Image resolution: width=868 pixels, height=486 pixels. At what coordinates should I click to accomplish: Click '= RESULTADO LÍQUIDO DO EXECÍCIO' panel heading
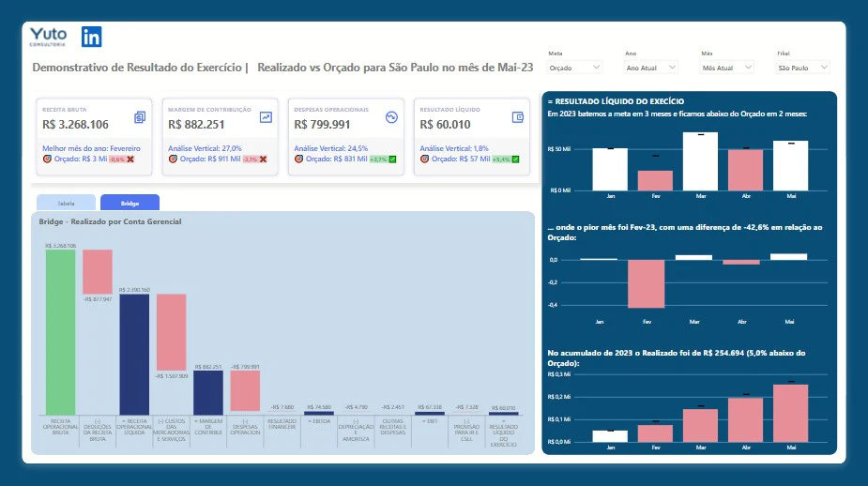(616, 101)
